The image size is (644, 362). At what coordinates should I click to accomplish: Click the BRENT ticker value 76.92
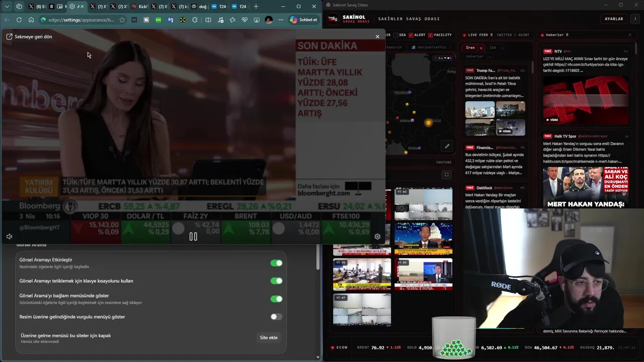(x=378, y=347)
